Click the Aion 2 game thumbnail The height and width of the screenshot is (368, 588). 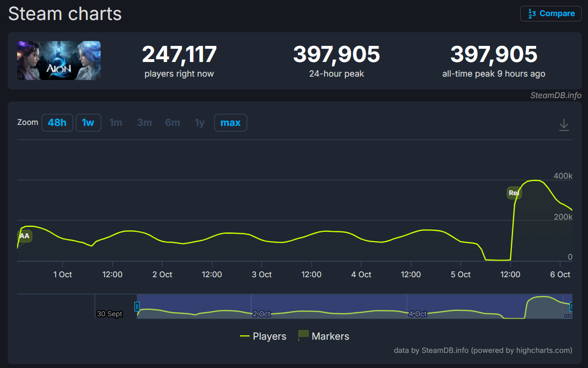[x=59, y=61]
